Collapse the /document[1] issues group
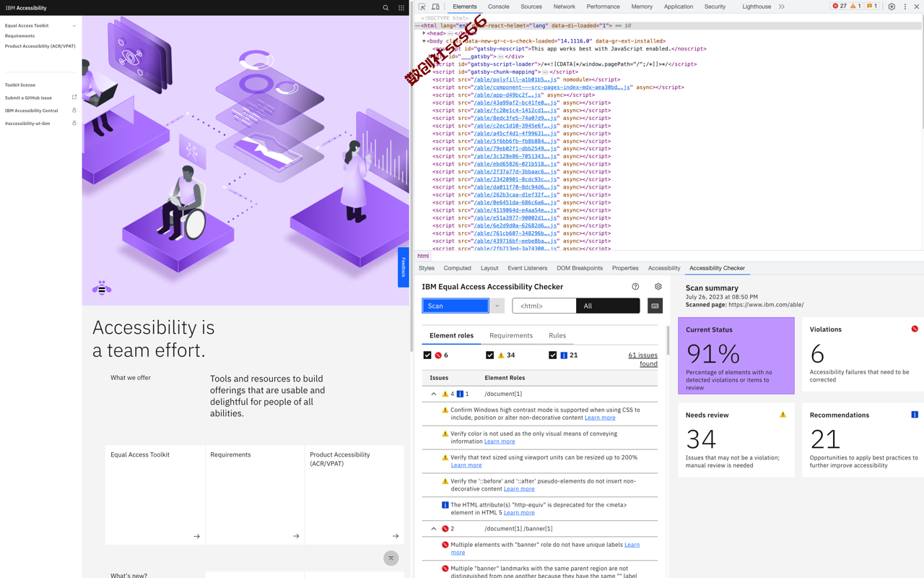This screenshot has width=924, height=578. pos(434,394)
